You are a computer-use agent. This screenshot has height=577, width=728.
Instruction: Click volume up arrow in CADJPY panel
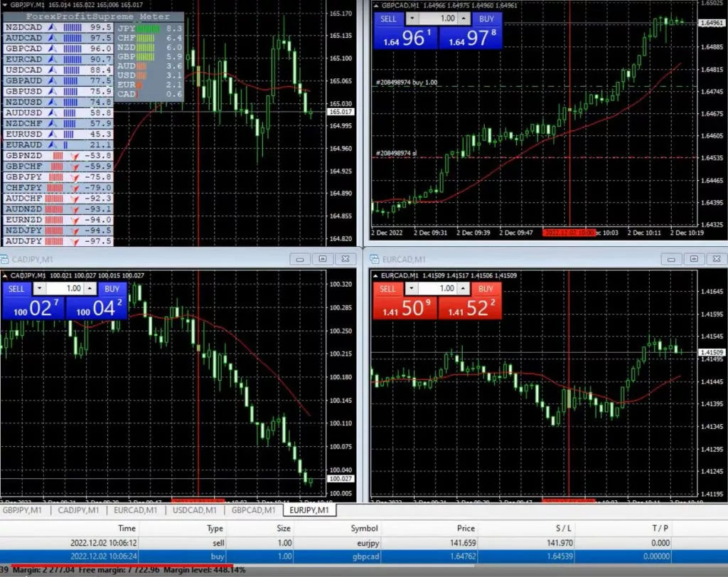[90, 289]
